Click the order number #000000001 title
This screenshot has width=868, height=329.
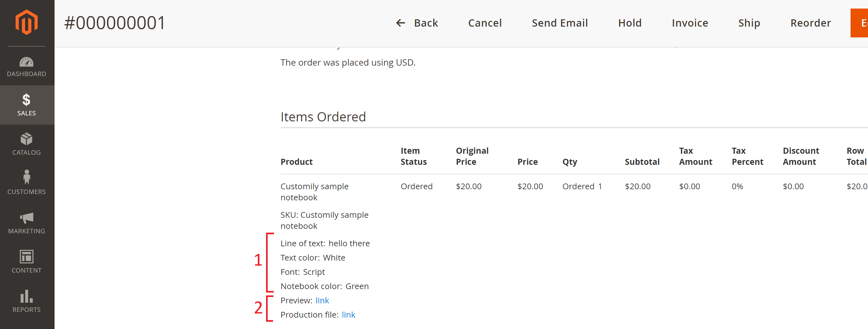114,23
